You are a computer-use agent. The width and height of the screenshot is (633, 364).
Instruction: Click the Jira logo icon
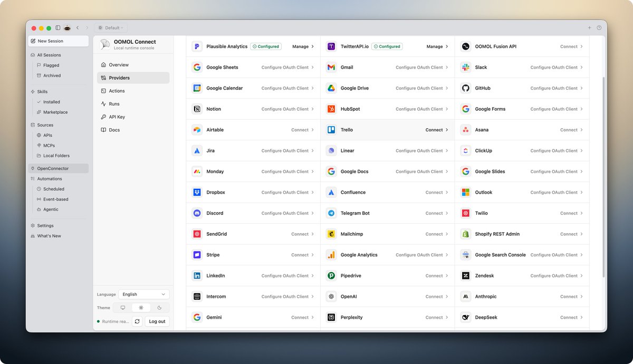pyautogui.click(x=197, y=151)
